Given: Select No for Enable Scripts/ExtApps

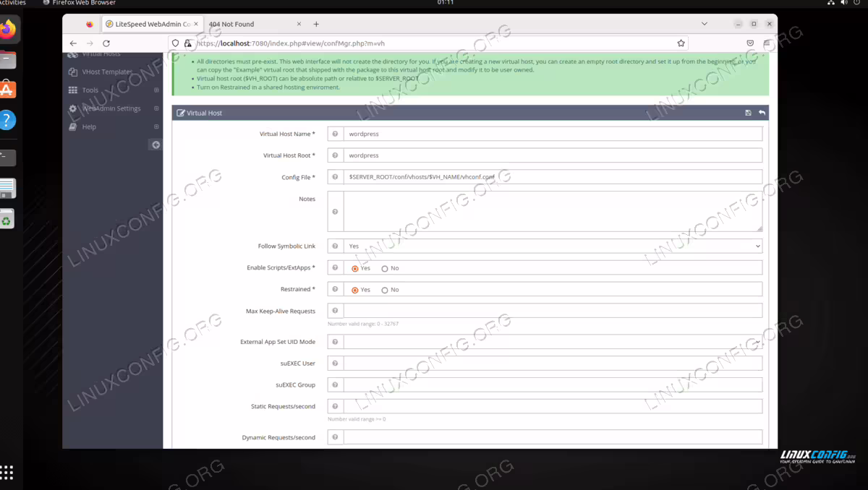Looking at the screenshot, I should pos(385,268).
